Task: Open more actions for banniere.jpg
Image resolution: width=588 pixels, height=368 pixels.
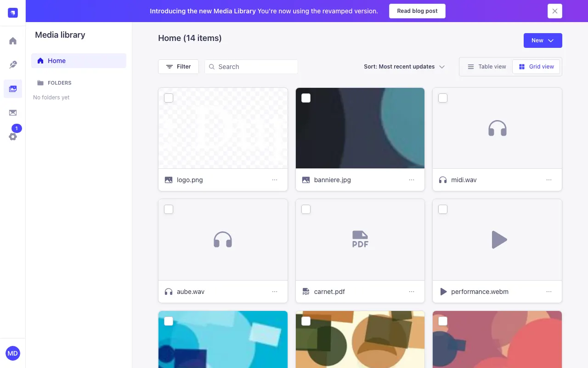Action: coord(412,180)
